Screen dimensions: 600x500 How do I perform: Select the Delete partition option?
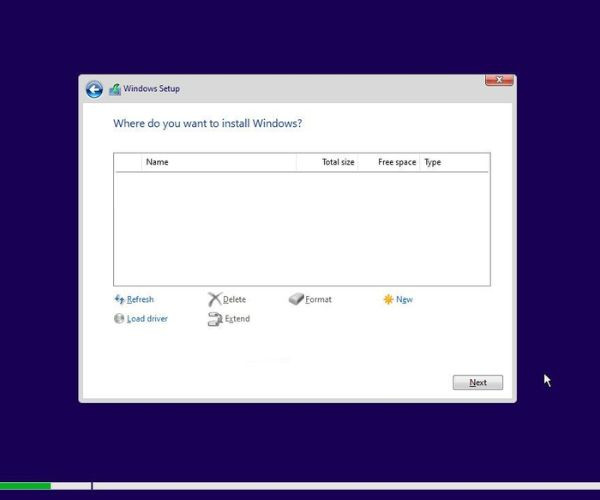[235, 299]
